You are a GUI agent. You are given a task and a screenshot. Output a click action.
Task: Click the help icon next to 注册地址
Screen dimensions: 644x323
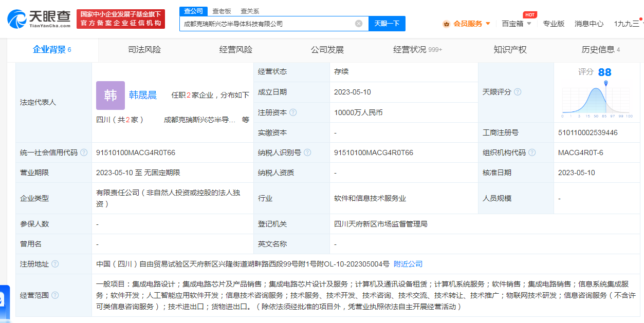[x=55, y=264]
